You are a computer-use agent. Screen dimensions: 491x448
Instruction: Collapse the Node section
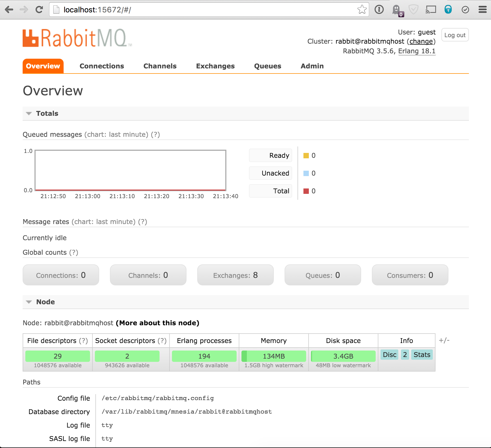(246, 302)
